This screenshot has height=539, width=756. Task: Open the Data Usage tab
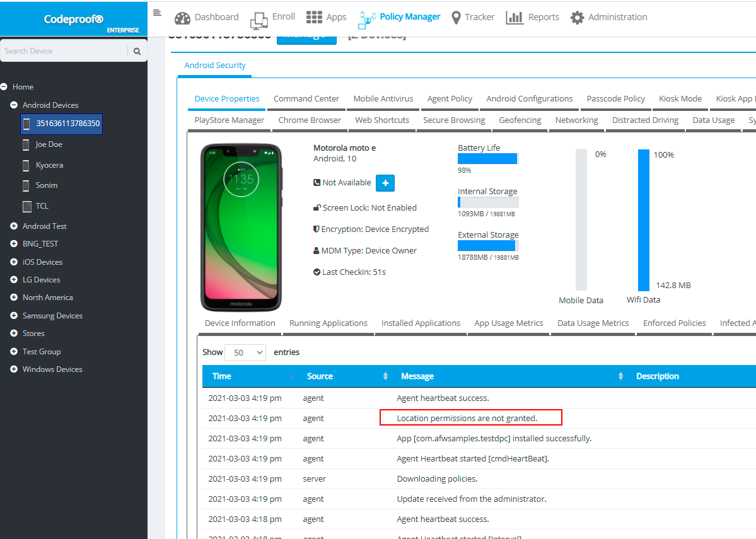tap(714, 120)
